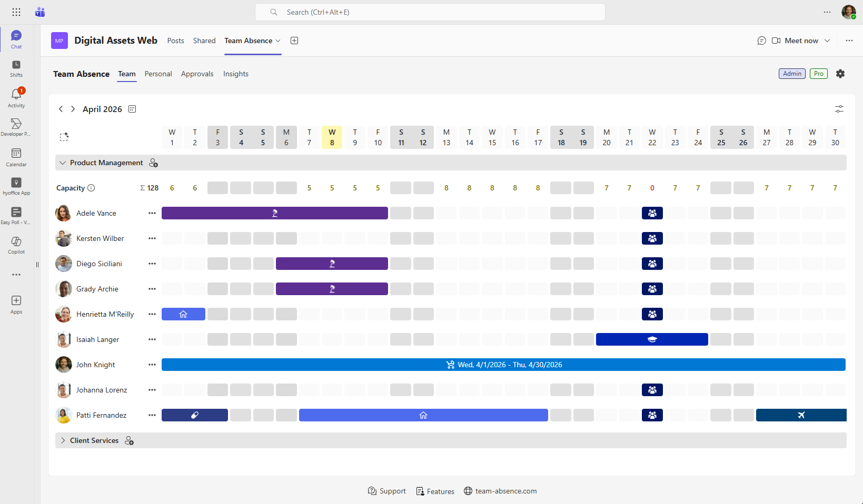The height and width of the screenshot is (504, 863).
Task: Open the Approvals tab
Action: click(197, 74)
